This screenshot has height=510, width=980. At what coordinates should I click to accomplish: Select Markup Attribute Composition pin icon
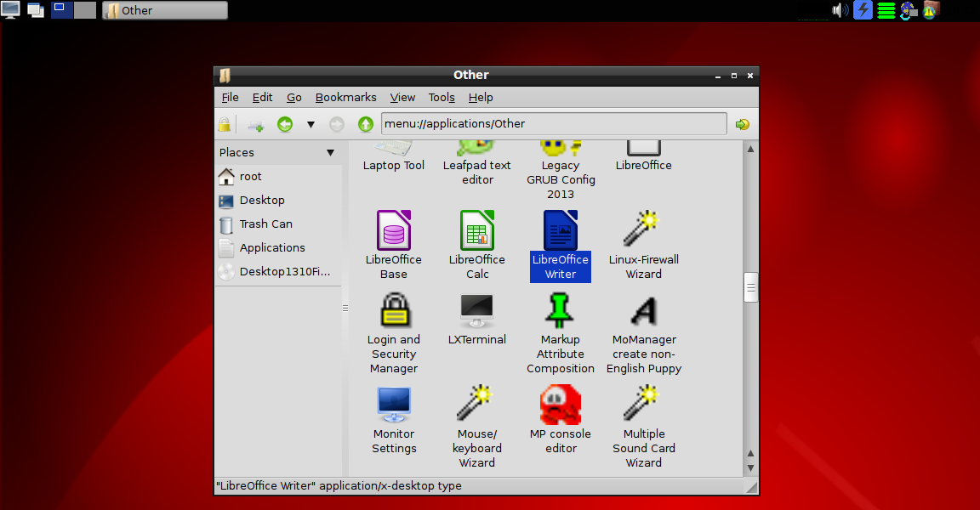[x=560, y=310]
